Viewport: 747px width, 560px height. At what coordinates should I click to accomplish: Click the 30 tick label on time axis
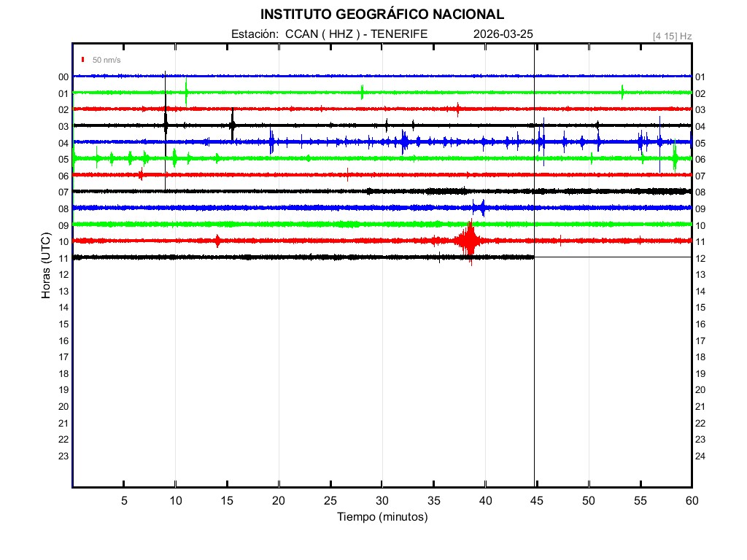click(x=382, y=501)
